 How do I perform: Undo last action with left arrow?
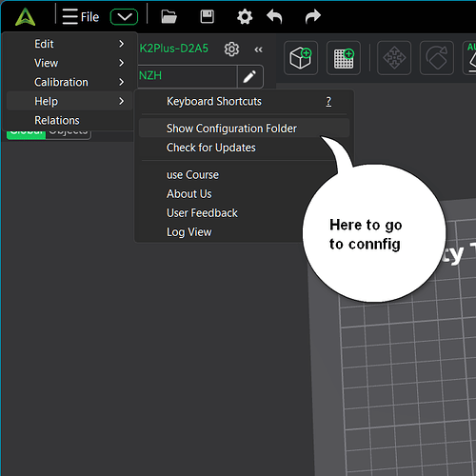click(274, 16)
